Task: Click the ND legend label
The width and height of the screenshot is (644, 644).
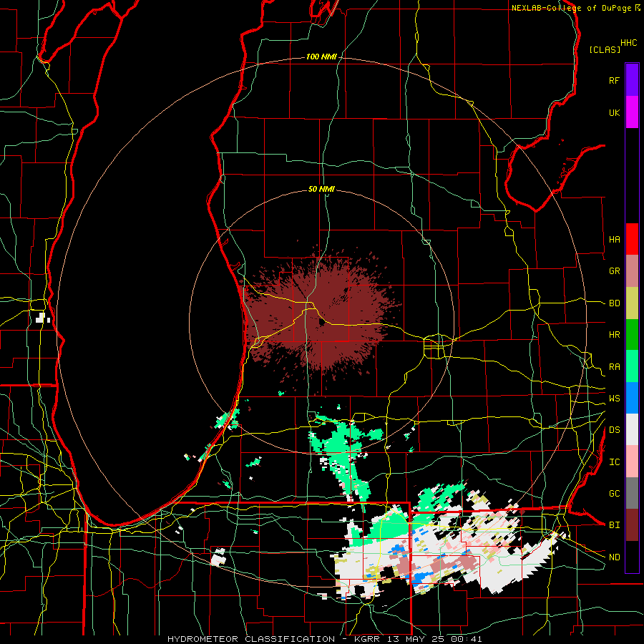Action: pos(615,557)
